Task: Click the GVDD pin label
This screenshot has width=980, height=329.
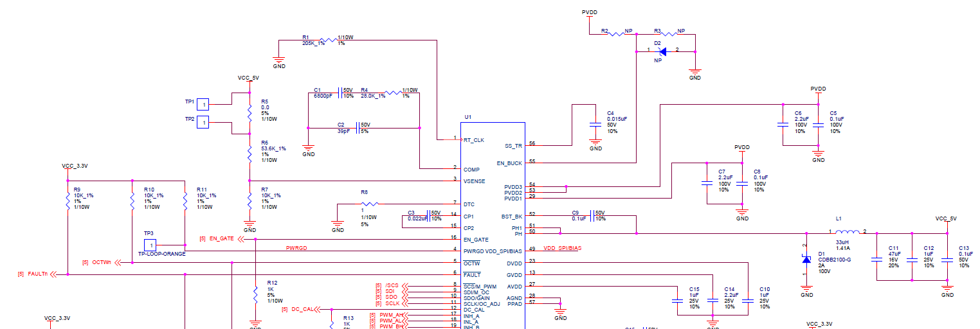Action: pyautogui.click(x=514, y=274)
